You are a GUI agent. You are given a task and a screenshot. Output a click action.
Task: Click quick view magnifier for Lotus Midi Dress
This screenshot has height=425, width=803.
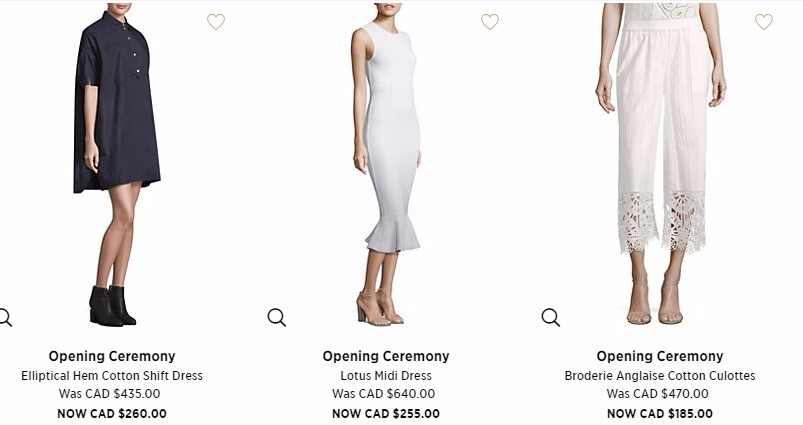coord(277,318)
